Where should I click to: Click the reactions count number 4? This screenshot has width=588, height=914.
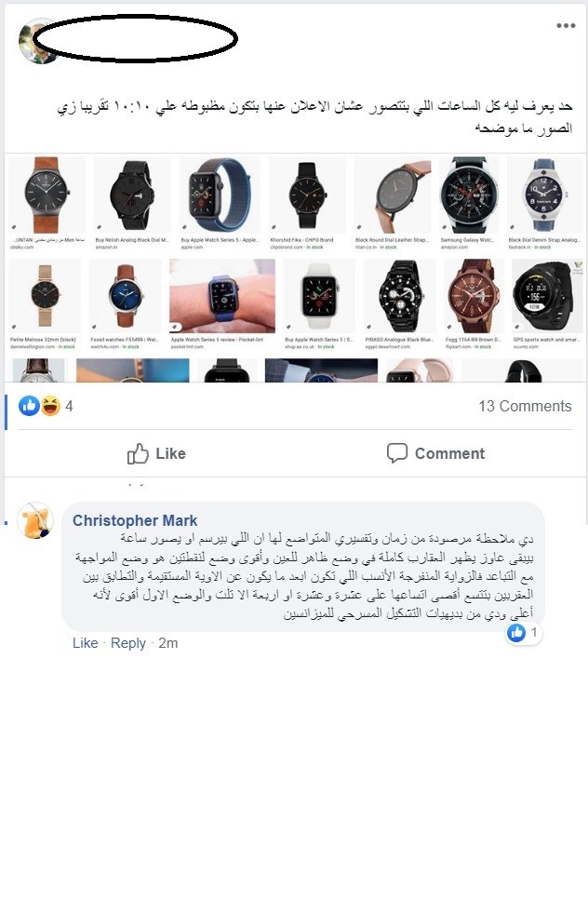coord(69,407)
